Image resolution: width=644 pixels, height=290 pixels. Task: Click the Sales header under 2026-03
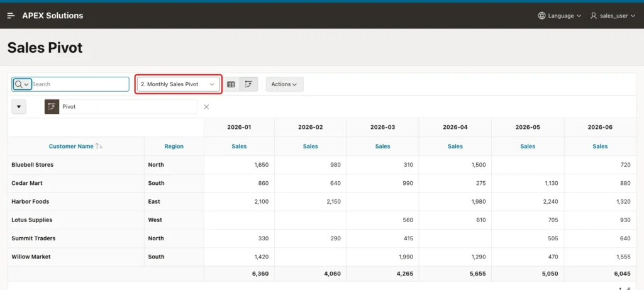click(383, 146)
